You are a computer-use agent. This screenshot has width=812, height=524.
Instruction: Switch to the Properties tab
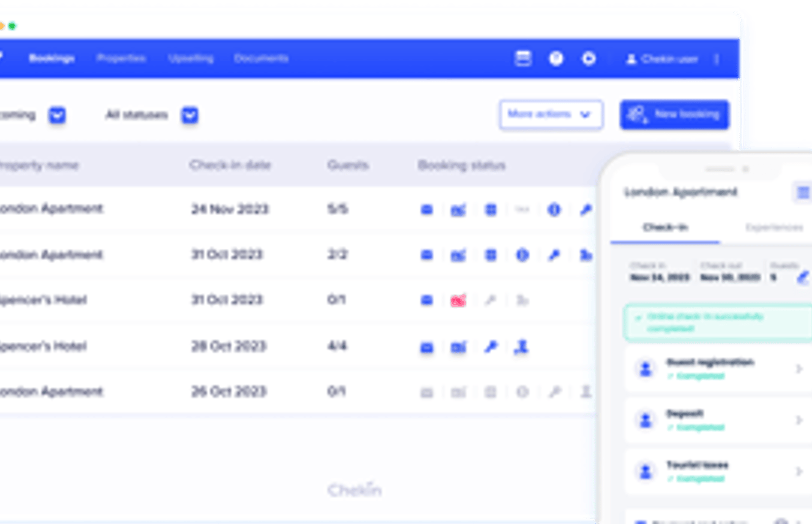tap(121, 58)
